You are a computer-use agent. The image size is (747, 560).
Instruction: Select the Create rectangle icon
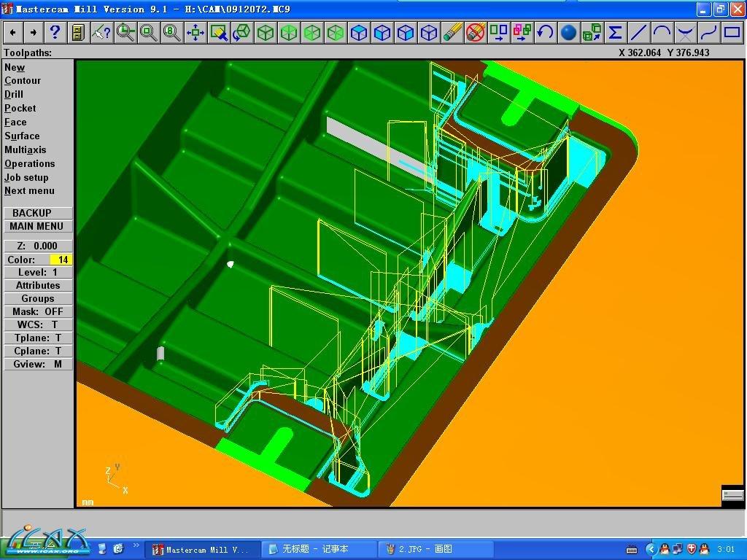[732, 33]
